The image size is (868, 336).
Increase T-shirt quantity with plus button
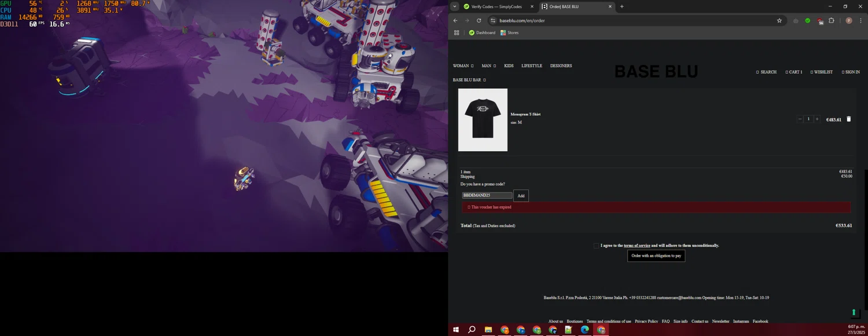(816, 119)
